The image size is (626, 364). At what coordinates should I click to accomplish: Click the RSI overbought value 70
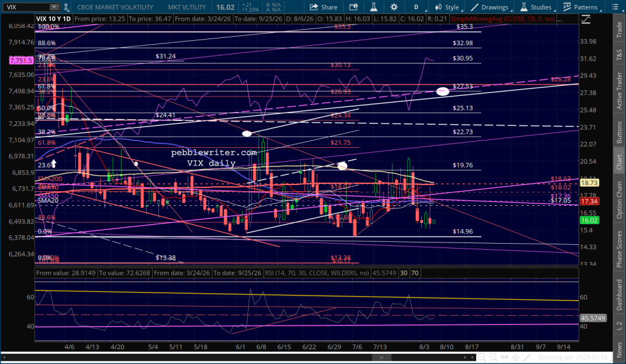pyautogui.click(x=415, y=273)
